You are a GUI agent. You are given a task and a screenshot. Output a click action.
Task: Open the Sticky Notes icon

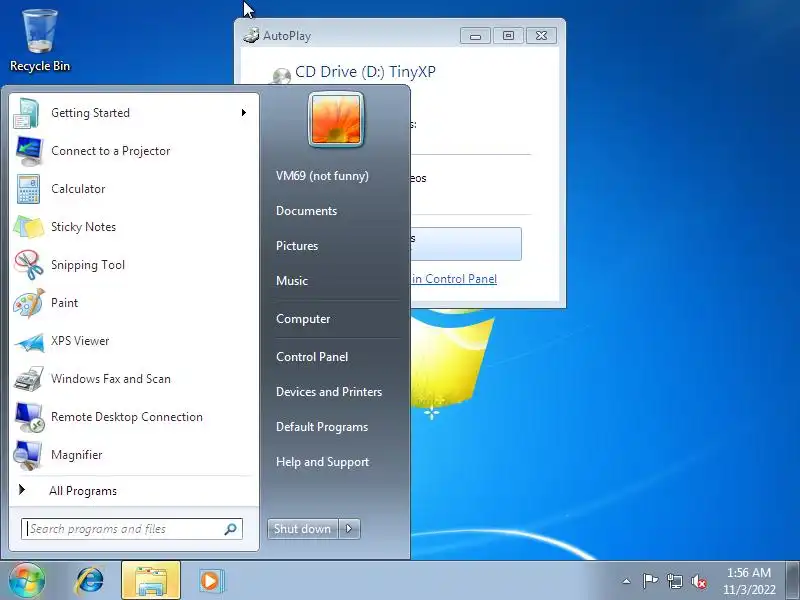pyautogui.click(x=29, y=227)
